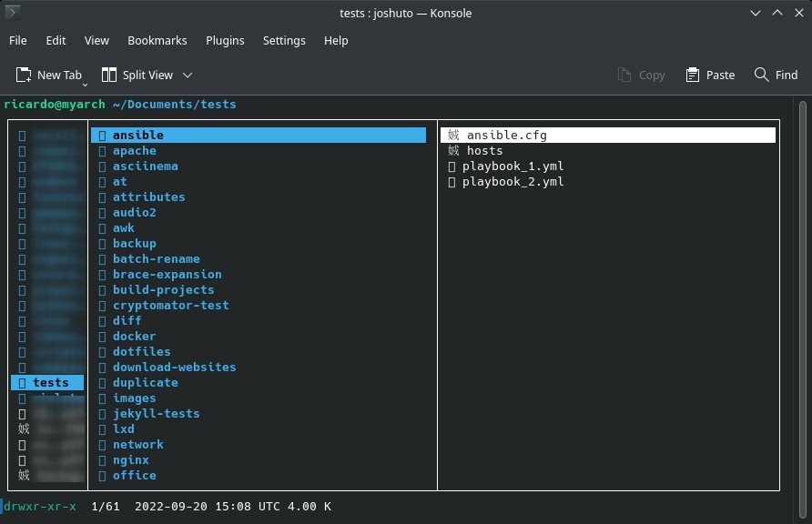Click the Copy pages icon
The height and width of the screenshot is (524, 812).
[624, 75]
